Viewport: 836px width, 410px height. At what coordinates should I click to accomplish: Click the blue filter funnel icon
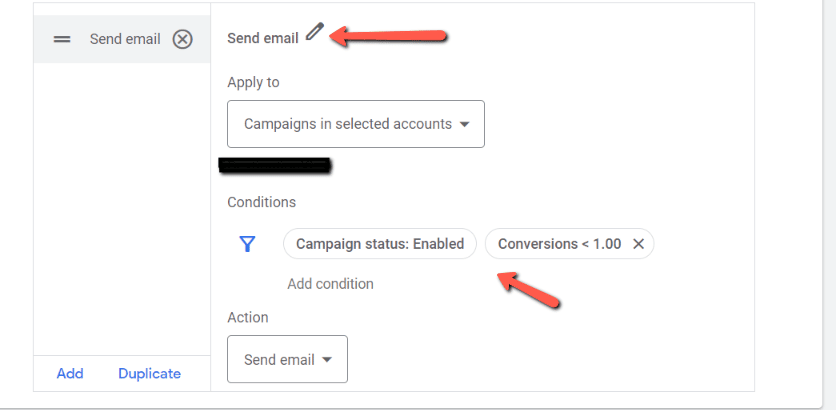pyautogui.click(x=248, y=244)
